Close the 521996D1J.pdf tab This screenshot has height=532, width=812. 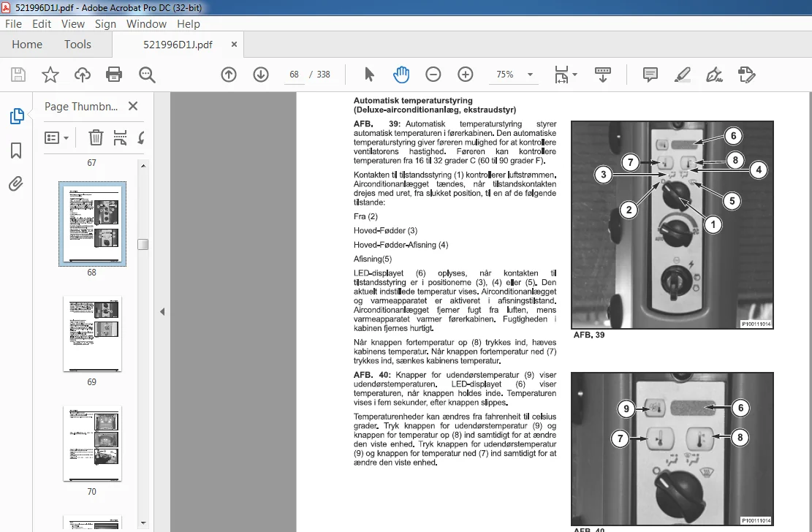(234, 45)
